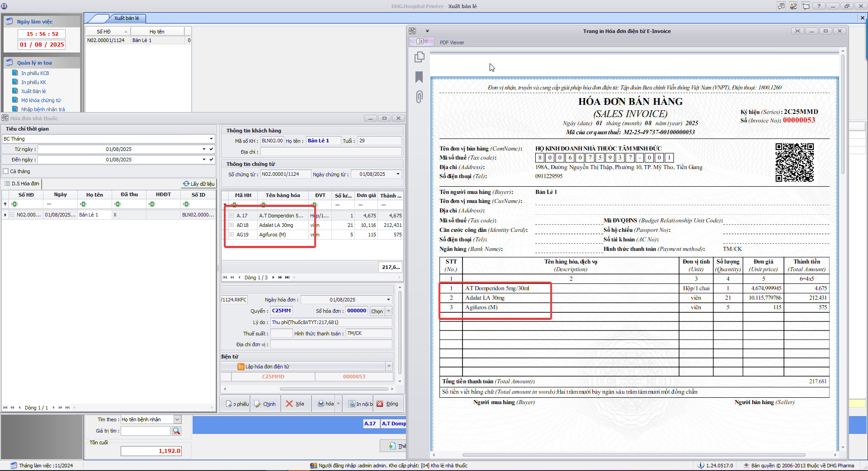Open the Từ ngày date picker arrow

click(204, 149)
